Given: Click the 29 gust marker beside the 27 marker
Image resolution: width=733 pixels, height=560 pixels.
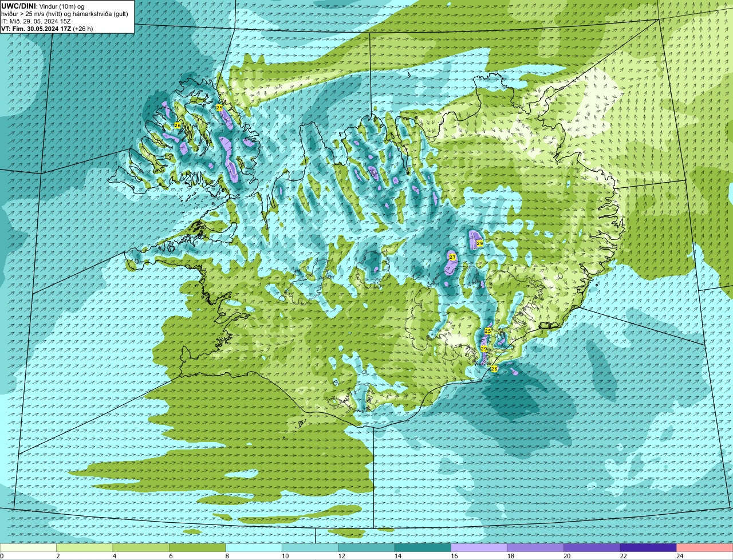Looking at the screenshot, I should click(x=480, y=243).
